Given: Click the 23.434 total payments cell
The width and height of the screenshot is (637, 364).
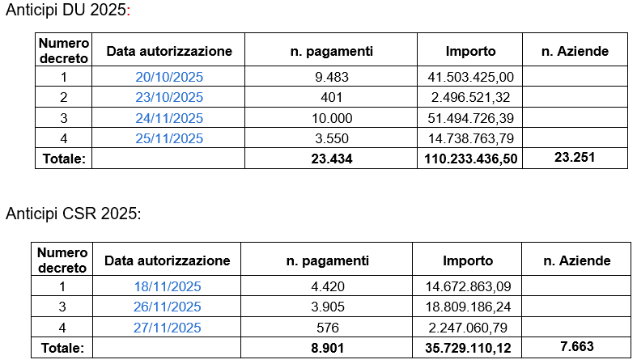Looking at the screenshot, I should 331,159.
